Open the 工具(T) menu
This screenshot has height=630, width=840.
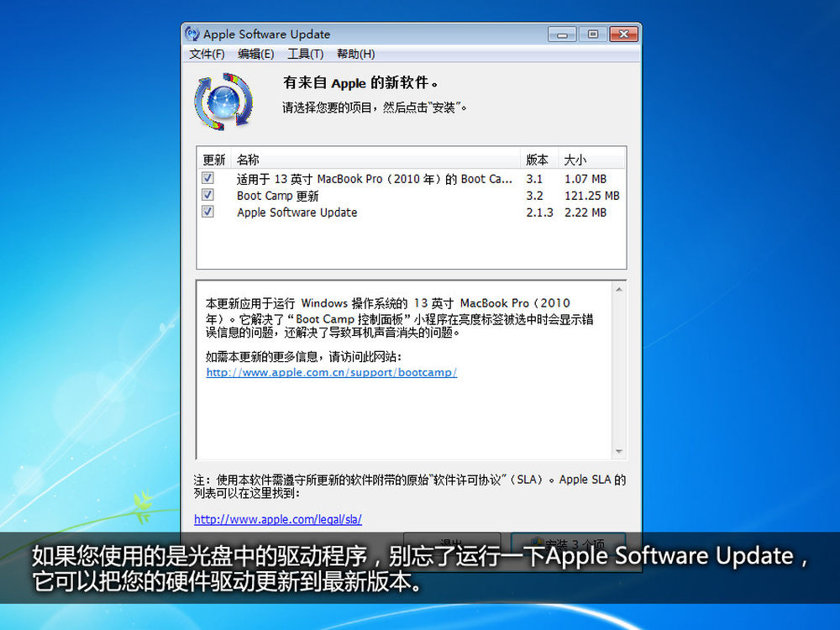pos(306,54)
